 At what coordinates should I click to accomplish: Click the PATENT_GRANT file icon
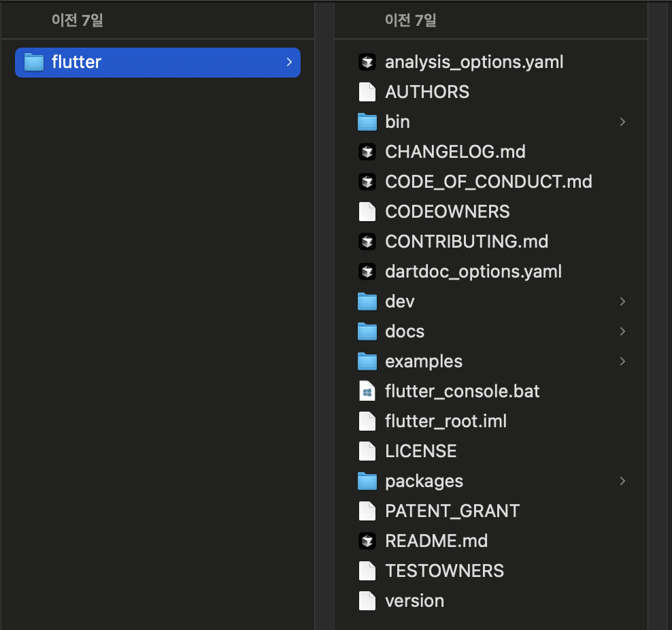point(367,511)
